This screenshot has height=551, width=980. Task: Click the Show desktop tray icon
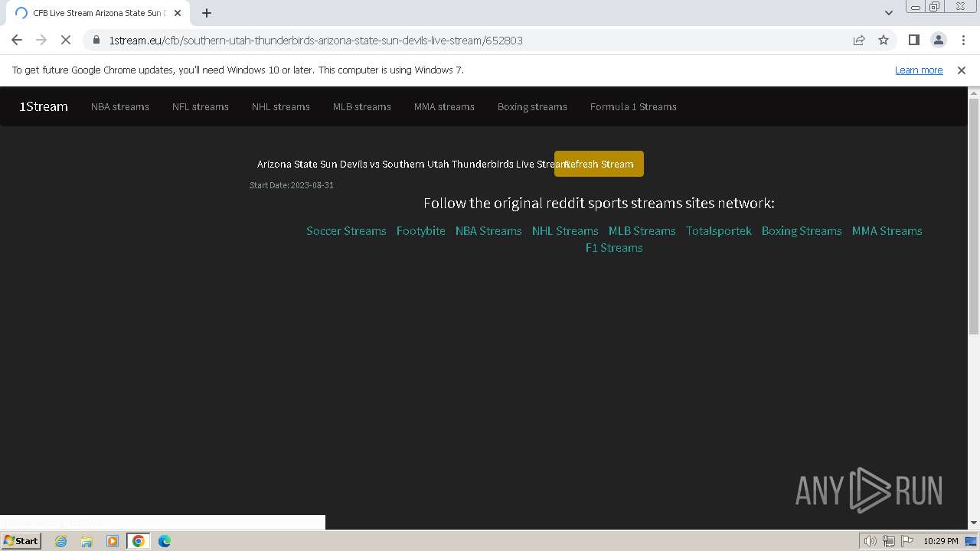(972, 541)
